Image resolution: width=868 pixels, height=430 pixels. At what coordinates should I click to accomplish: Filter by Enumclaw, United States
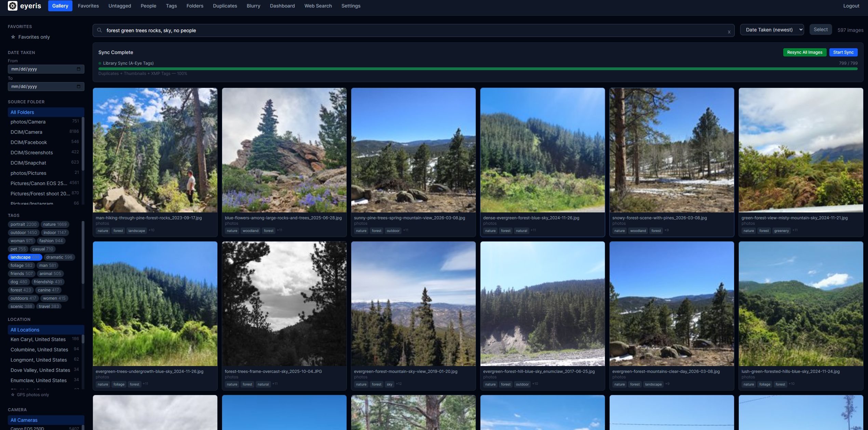tap(44, 380)
